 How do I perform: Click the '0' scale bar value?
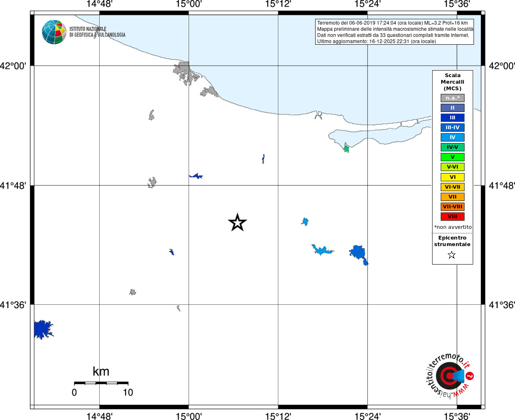pyautogui.click(x=74, y=393)
